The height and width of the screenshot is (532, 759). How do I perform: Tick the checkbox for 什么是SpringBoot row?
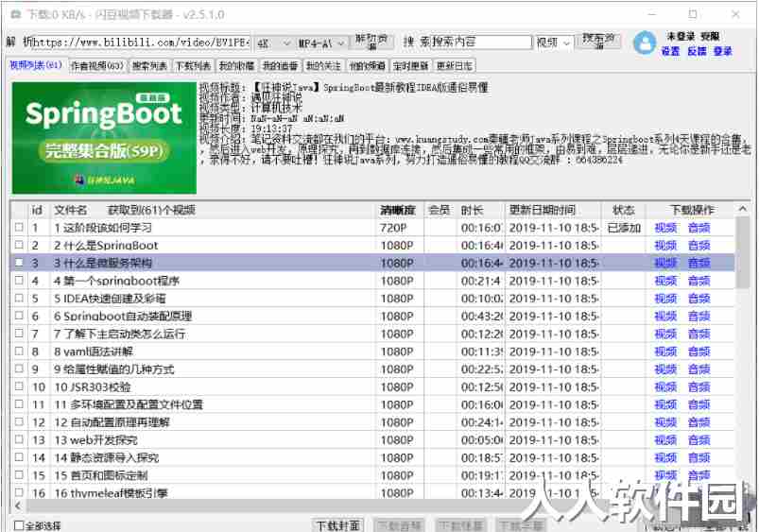coord(19,245)
